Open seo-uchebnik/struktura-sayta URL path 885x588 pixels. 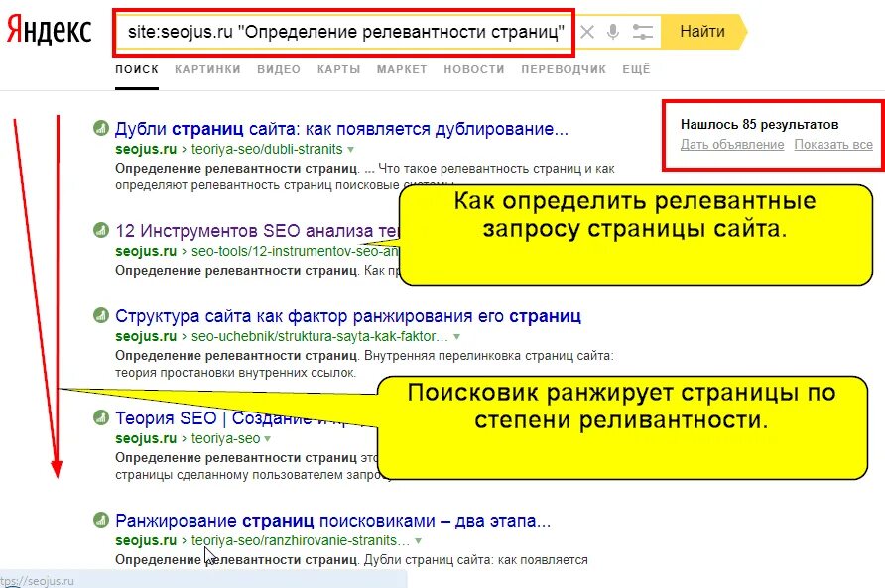click(x=320, y=336)
